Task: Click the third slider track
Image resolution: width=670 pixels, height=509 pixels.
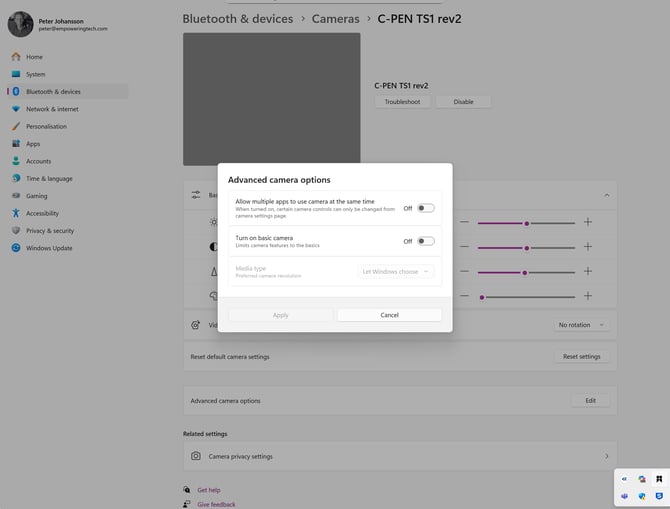Action: tap(526, 273)
